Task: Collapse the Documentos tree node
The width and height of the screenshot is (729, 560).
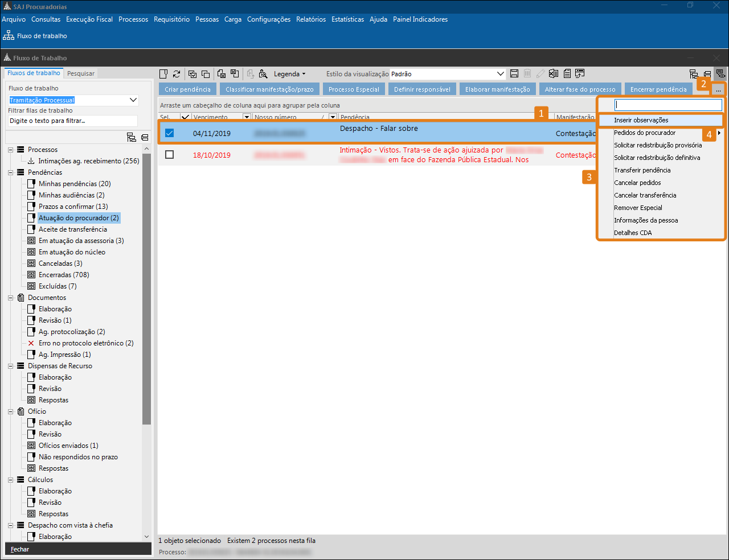Action: pos(11,298)
